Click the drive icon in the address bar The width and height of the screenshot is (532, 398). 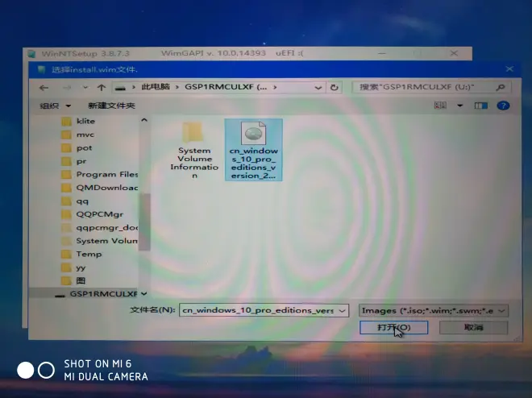point(120,88)
